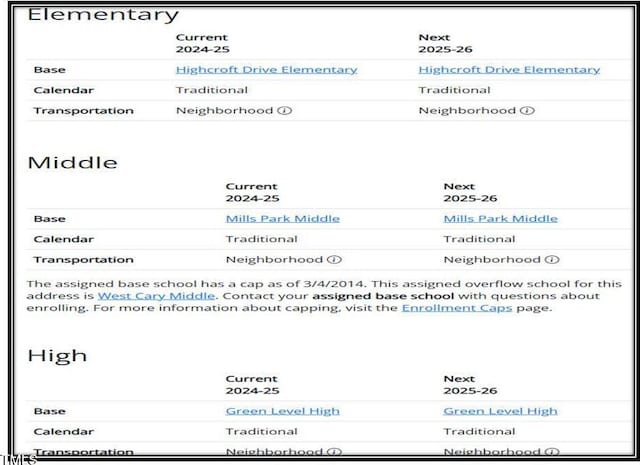Click Traditional calendar value for High next year
The width and height of the screenshot is (640, 465).
tap(480, 432)
